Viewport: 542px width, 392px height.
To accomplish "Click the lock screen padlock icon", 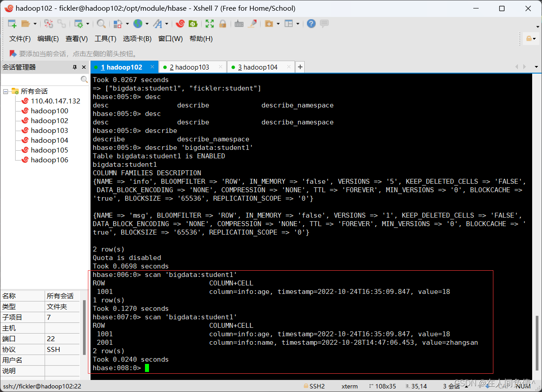I will click(x=223, y=24).
